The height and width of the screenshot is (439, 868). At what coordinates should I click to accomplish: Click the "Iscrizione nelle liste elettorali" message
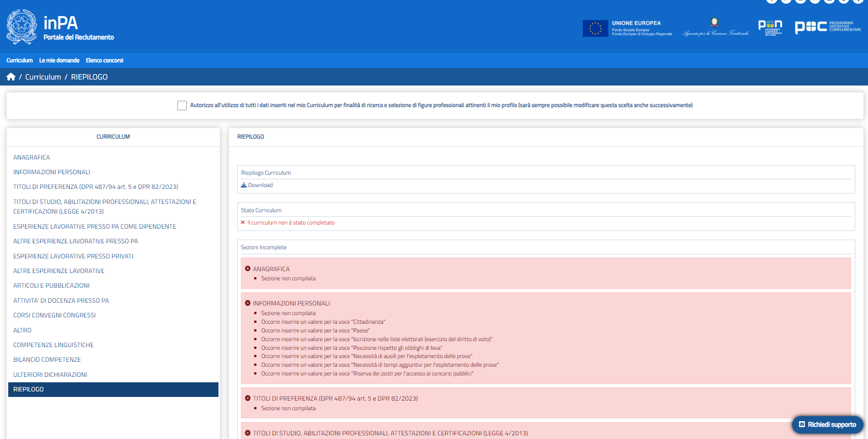(x=377, y=339)
